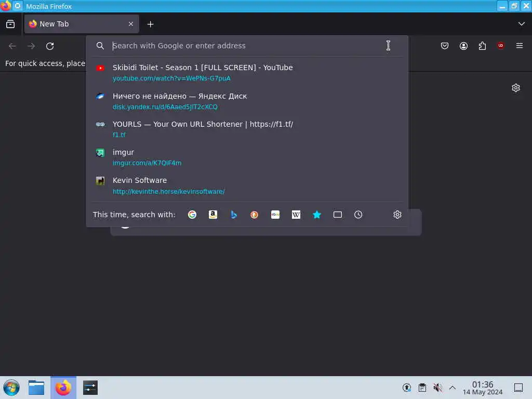Open the Skibidi Toilet YouTube suggestion
532x399 pixels.
click(247, 73)
